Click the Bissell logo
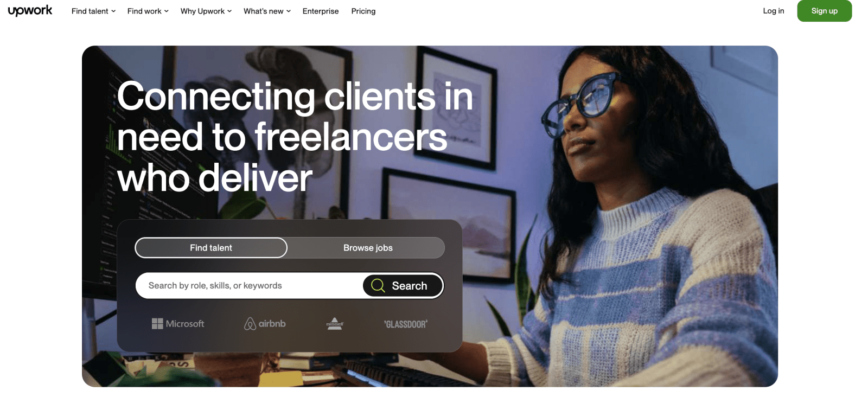Viewport: 868px width, 403px height. coord(335,324)
